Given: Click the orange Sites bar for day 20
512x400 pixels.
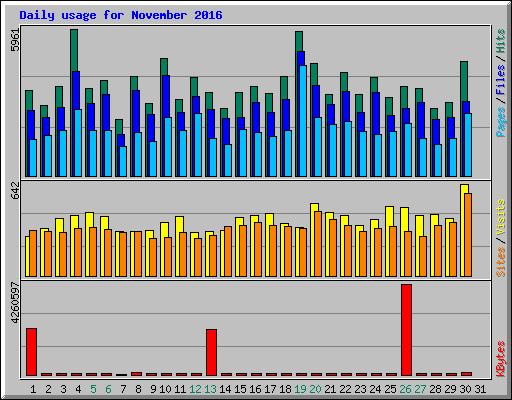Looking at the screenshot, I should [x=318, y=244].
